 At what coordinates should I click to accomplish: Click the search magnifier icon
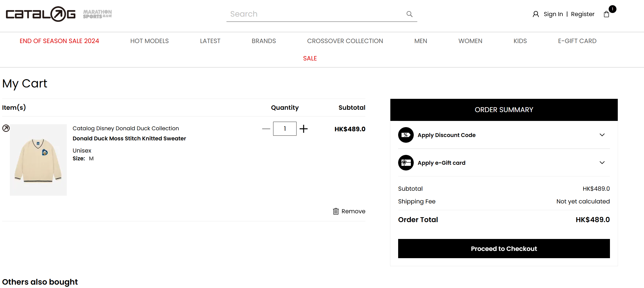410,14
